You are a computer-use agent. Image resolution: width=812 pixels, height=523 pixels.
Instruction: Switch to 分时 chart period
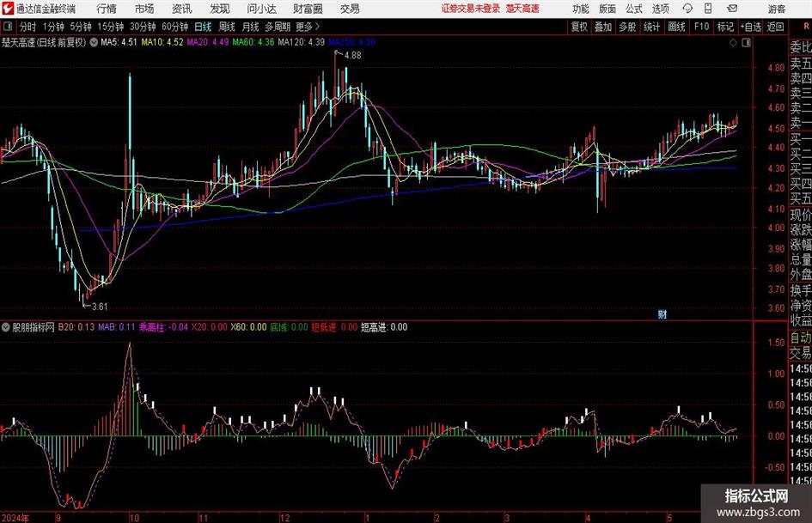pyautogui.click(x=28, y=27)
